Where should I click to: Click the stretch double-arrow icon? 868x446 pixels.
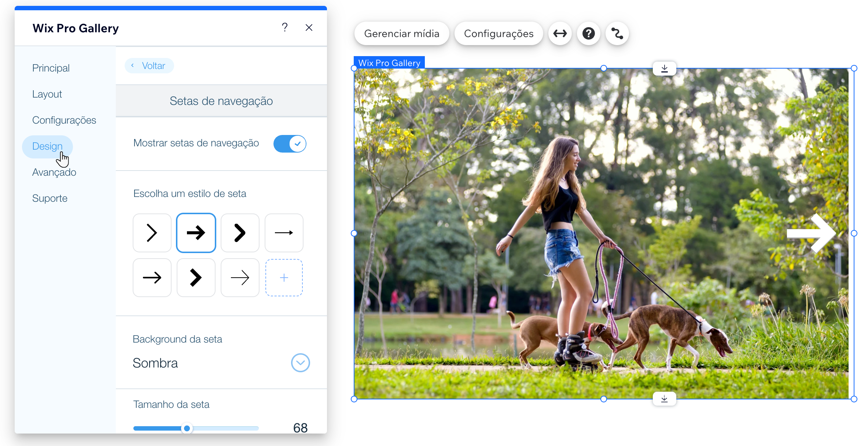click(560, 33)
